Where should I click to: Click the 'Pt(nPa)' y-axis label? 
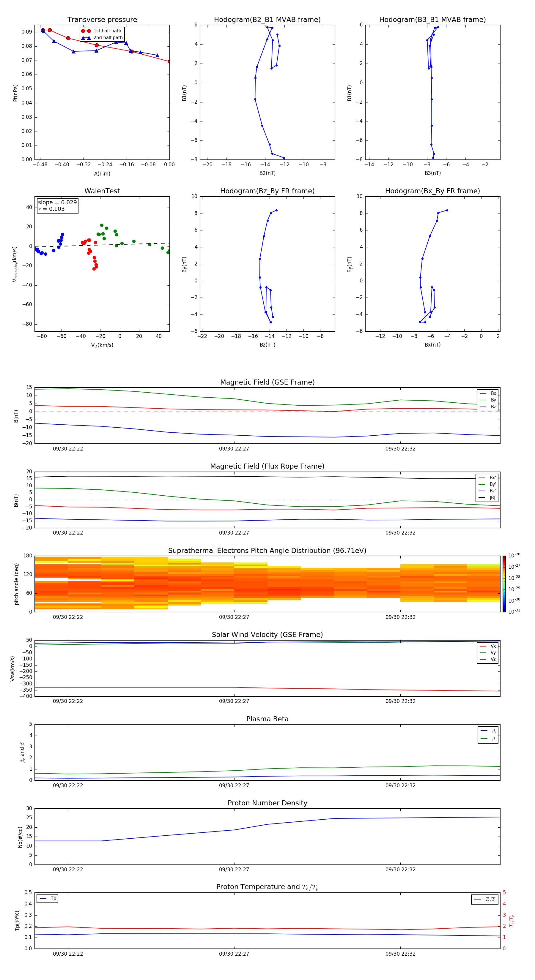pyautogui.click(x=15, y=93)
